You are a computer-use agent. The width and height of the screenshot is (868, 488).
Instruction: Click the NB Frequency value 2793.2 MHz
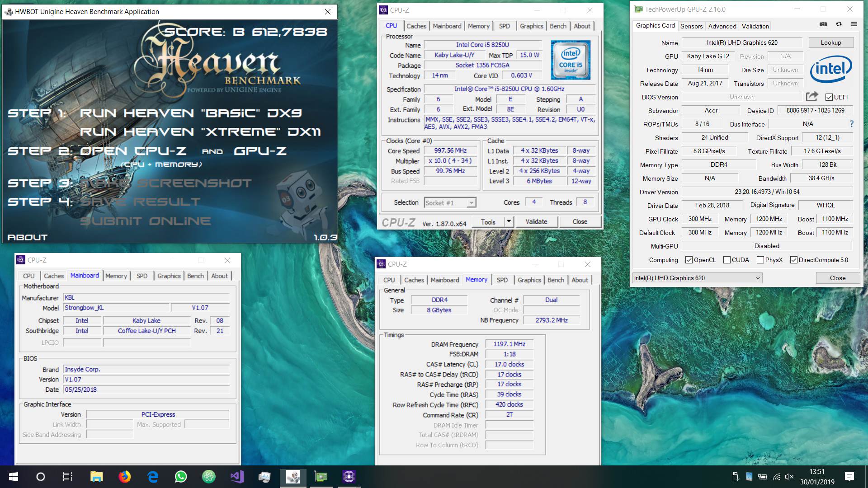coord(551,320)
